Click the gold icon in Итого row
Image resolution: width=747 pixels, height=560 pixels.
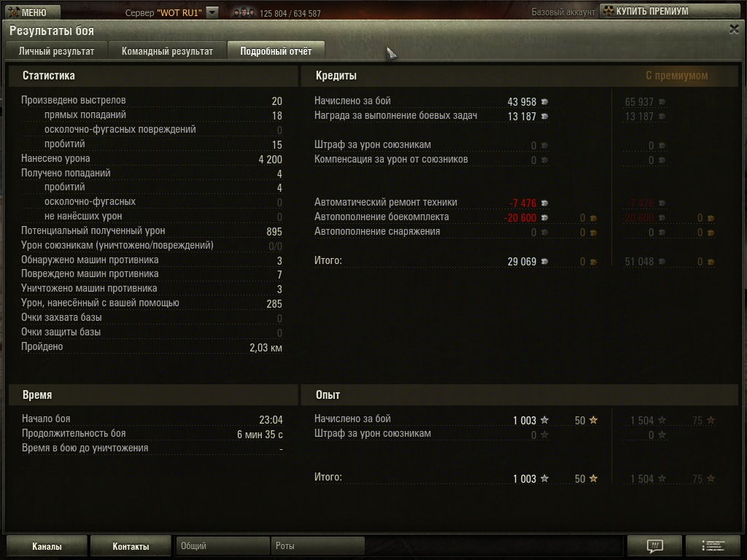click(x=593, y=262)
